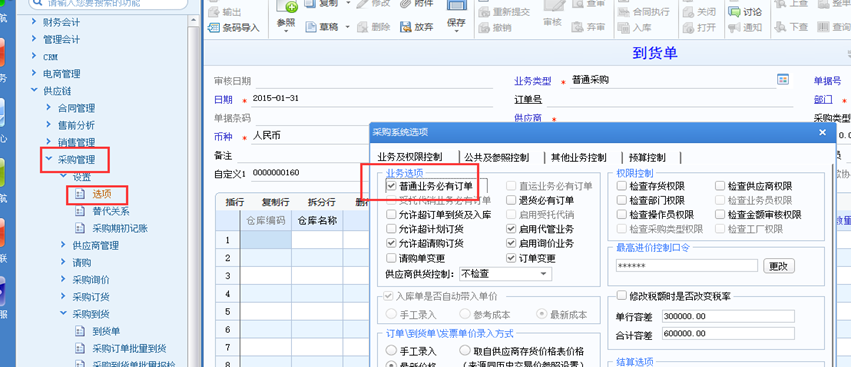Check 检查存货权限 checkbox
Image resolution: width=851 pixels, height=367 pixels.
621,186
